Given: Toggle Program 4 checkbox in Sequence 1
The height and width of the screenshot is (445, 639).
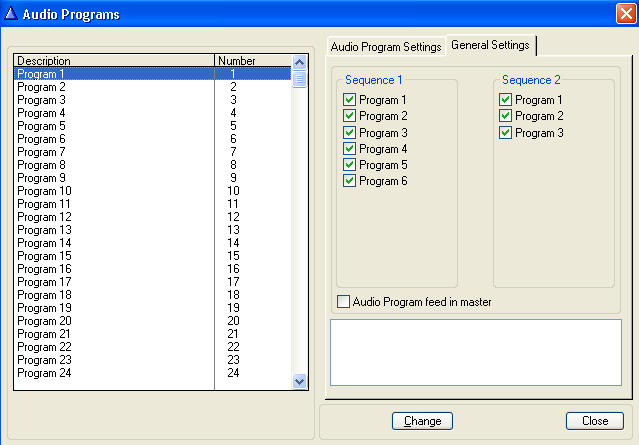Looking at the screenshot, I should point(349,149).
